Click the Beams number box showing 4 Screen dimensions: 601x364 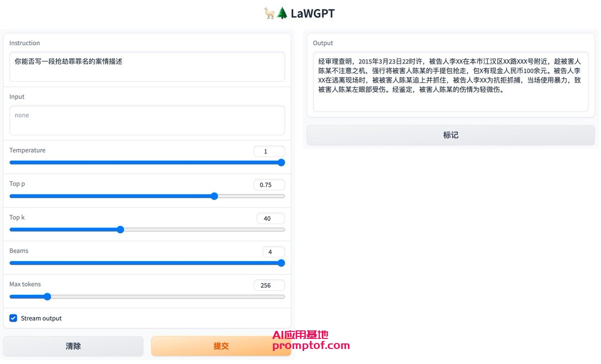(273, 252)
